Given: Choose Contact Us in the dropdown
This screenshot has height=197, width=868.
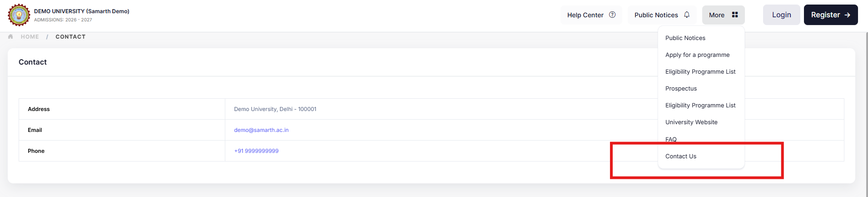Looking at the screenshot, I should [680, 157].
